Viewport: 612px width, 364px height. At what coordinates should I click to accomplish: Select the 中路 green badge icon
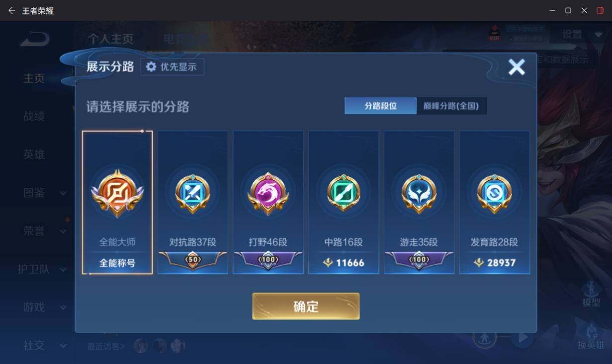pyautogui.click(x=344, y=193)
